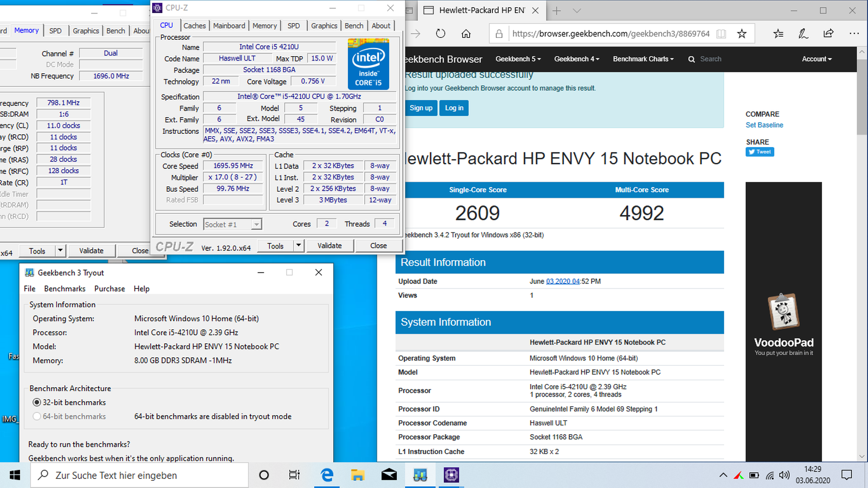The height and width of the screenshot is (488, 868).
Task: Click the forward navigation arrow in Edge
Action: click(x=415, y=33)
